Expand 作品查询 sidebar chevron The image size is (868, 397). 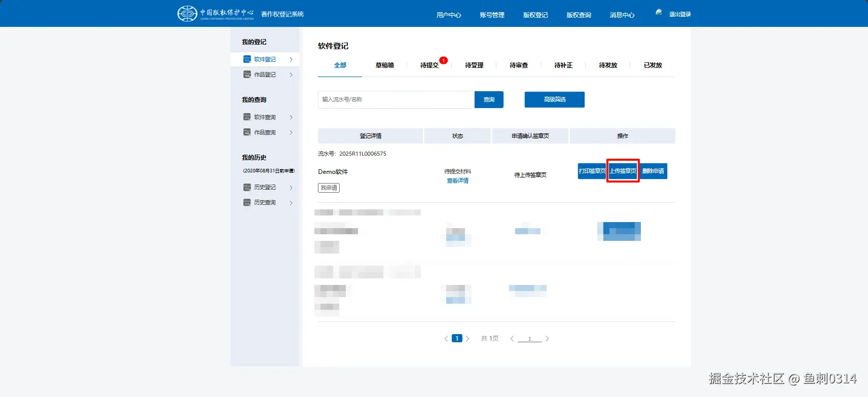(291, 132)
